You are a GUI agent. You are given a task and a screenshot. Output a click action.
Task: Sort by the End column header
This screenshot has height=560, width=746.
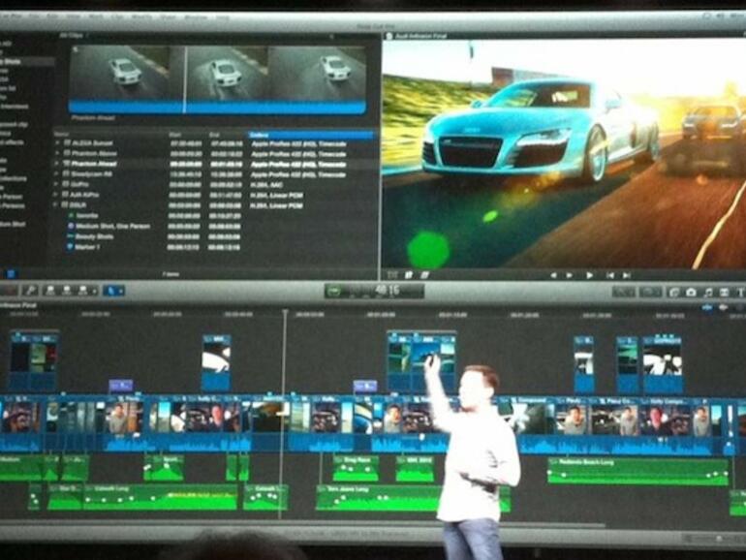pos(214,135)
